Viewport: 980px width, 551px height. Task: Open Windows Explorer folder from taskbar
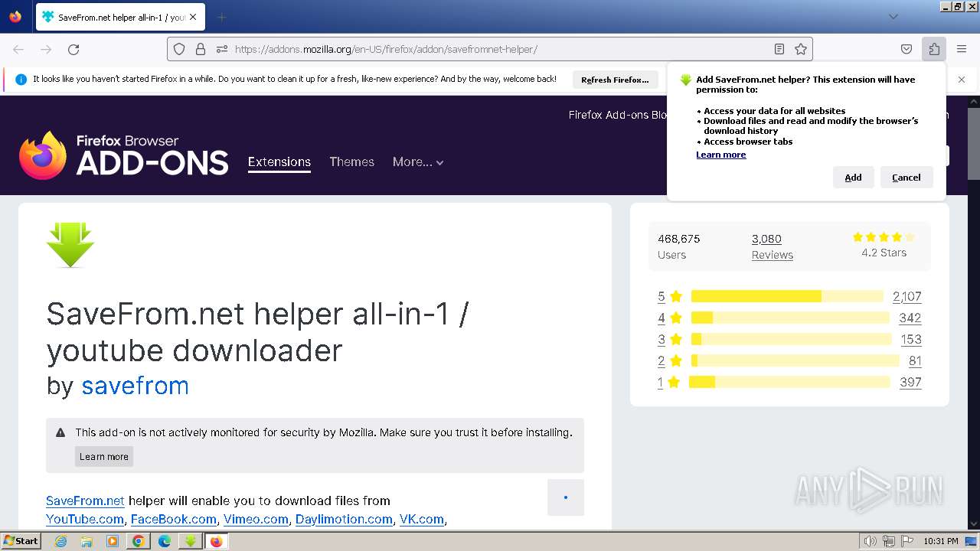point(87,541)
